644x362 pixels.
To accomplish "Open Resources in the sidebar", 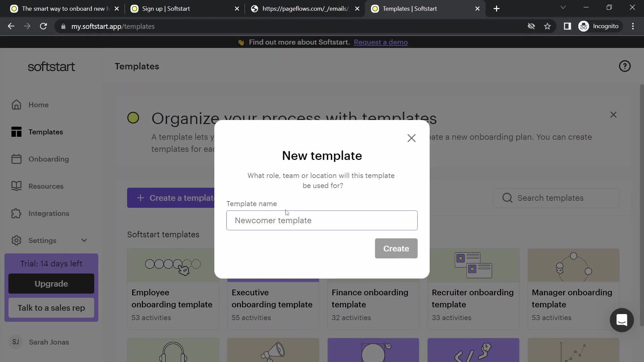I will coord(46,186).
